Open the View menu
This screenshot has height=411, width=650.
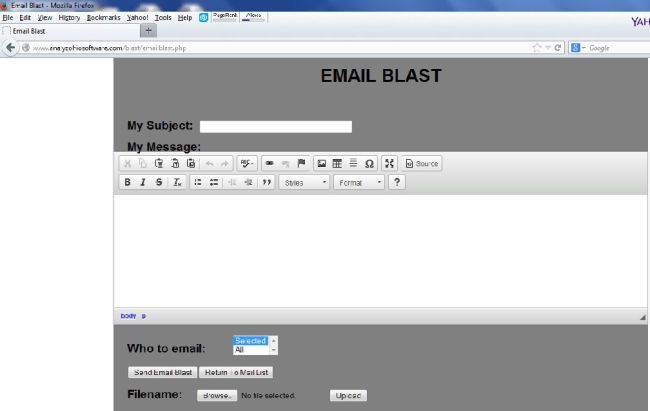pos(45,17)
